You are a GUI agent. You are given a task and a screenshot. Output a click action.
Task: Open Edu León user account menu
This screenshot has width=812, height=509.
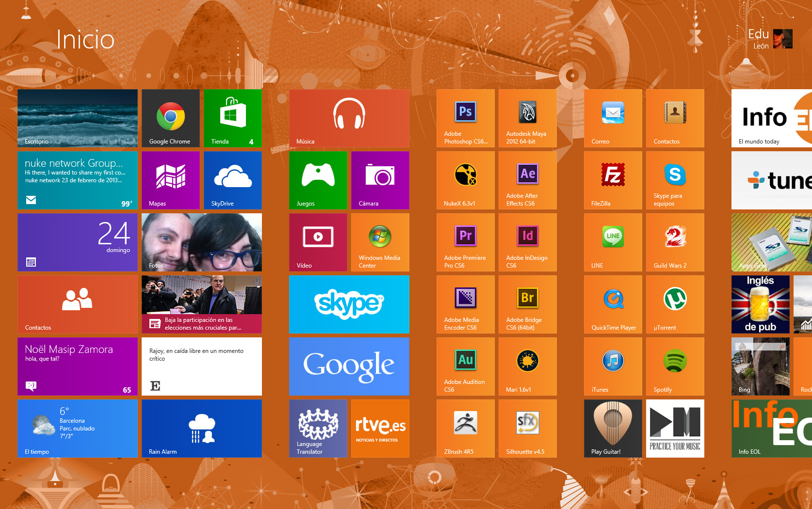(770, 39)
